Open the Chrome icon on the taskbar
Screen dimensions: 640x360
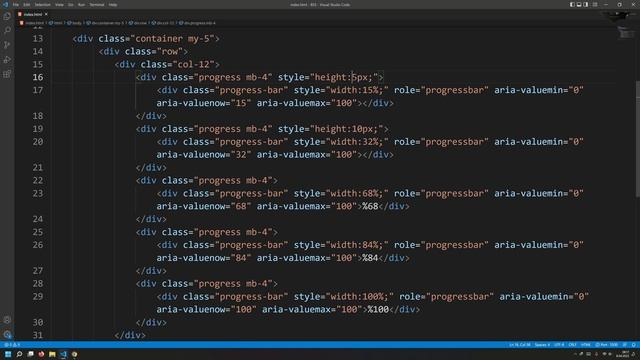74,354
